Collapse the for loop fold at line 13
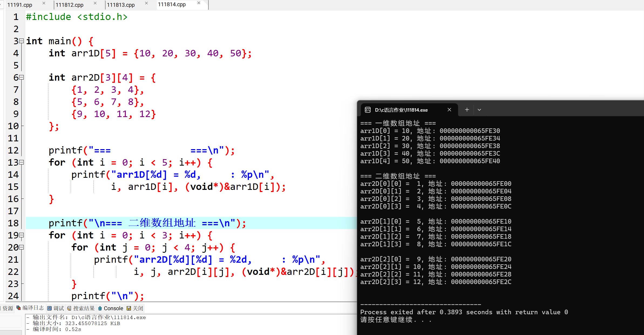644x335 pixels. pyautogui.click(x=22, y=162)
